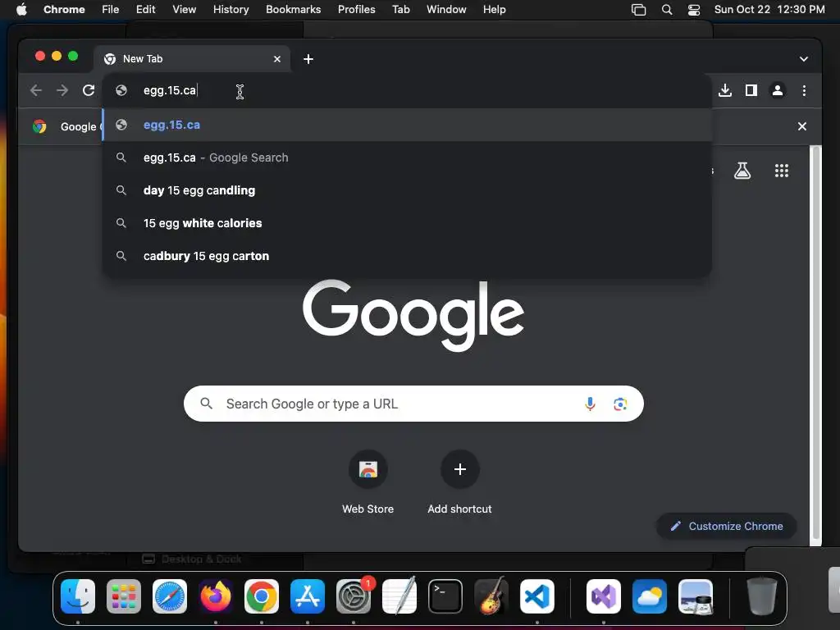Click the address bar text egg.15.ca
The image size is (840, 630).
169,90
